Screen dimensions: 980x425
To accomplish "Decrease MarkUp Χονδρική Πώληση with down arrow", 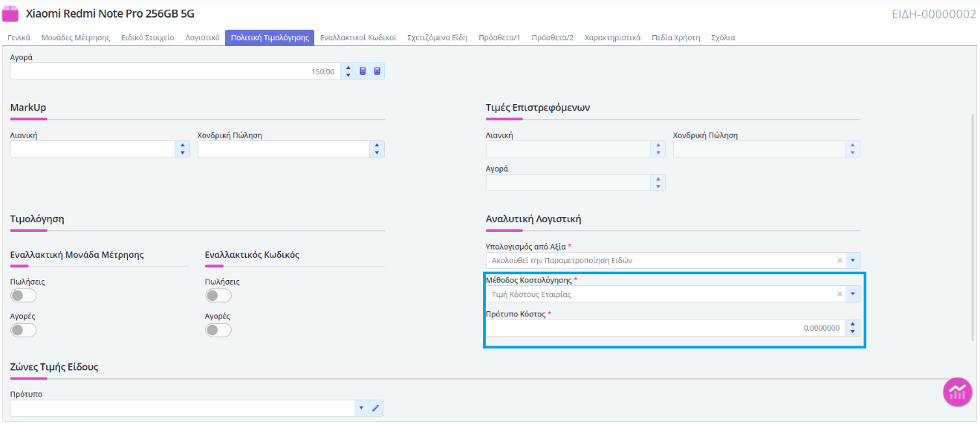I will [377, 153].
